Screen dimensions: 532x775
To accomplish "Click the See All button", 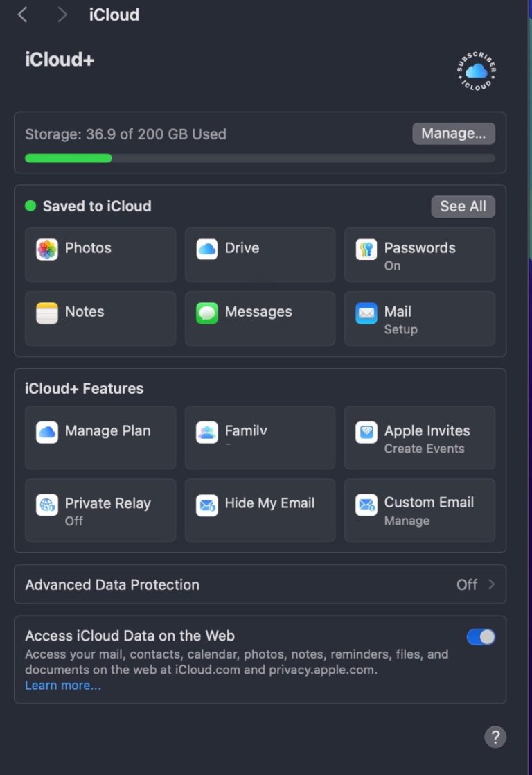I will [463, 206].
